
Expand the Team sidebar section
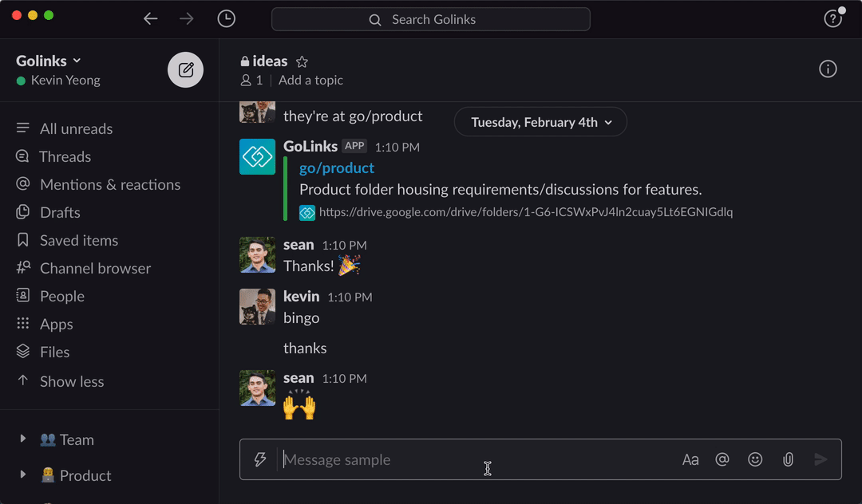23,439
